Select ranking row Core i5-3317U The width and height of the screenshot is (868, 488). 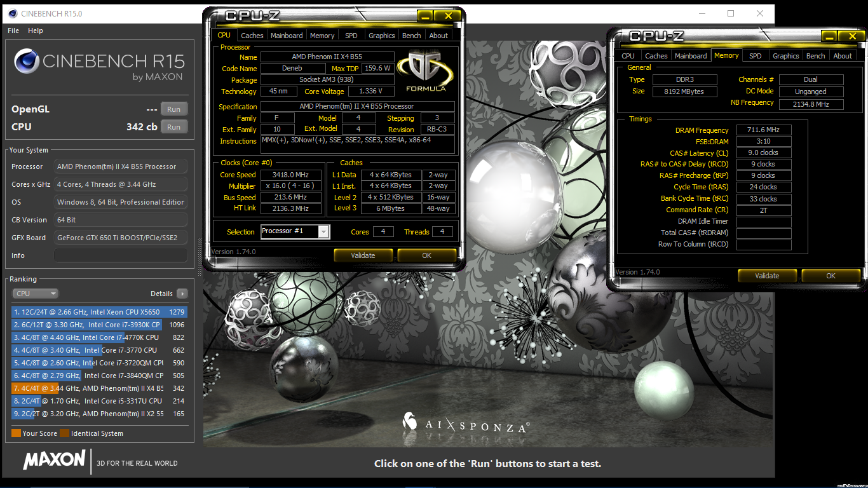[x=99, y=401]
